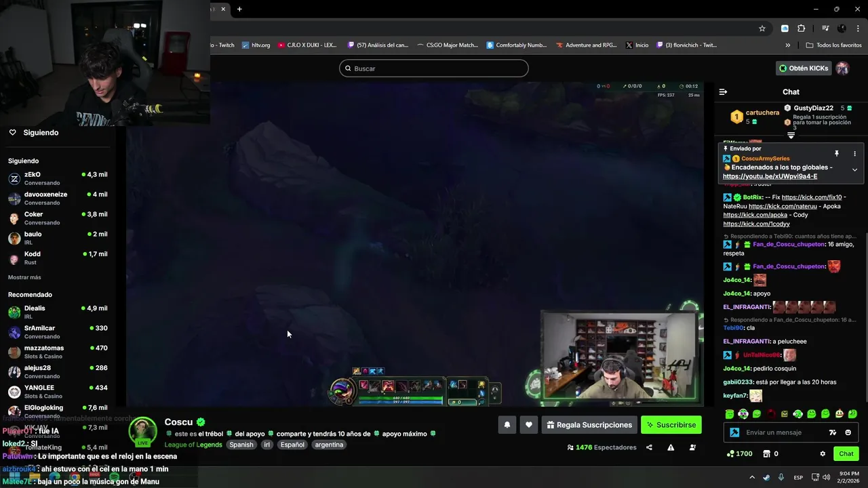Open C.R.O X DUKI bookmark
This screenshot has height=488, width=868.
click(x=307, y=45)
